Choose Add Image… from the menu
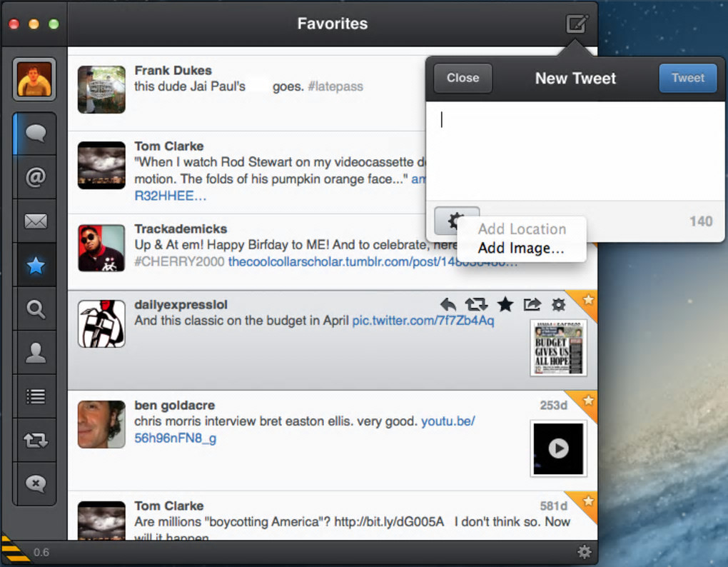The height and width of the screenshot is (567, 728). pyautogui.click(x=521, y=248)
